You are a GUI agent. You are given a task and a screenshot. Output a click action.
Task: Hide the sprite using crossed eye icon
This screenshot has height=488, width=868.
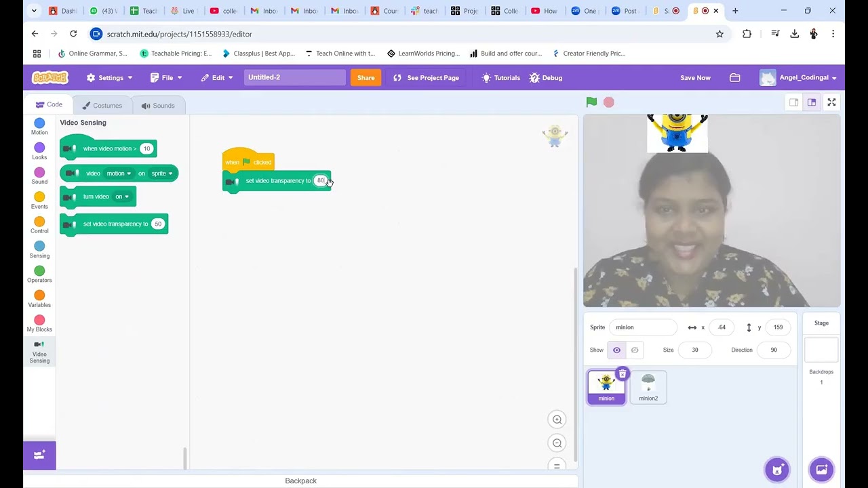click(634, 350)
